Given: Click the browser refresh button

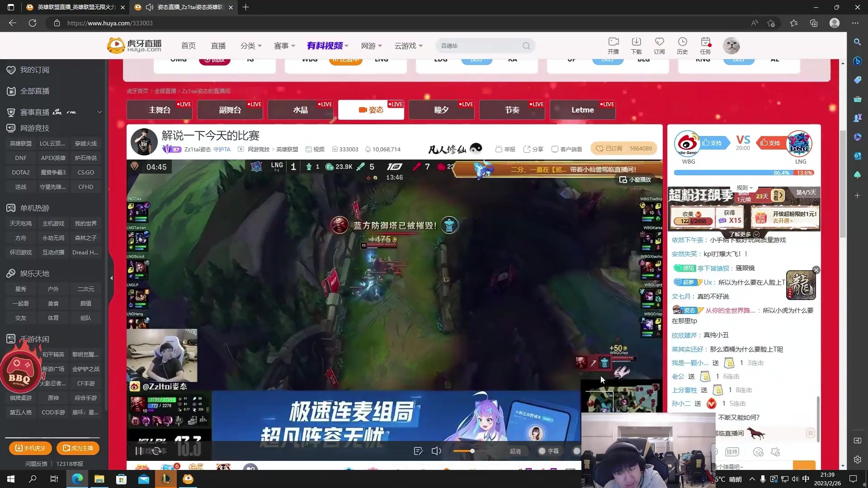Looking at the screenshot, I should tap(33, 23).
